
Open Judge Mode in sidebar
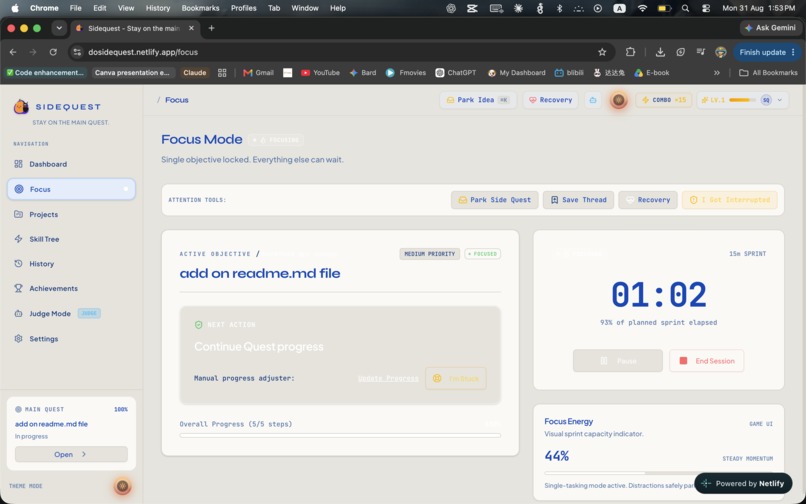pos(71,313)
